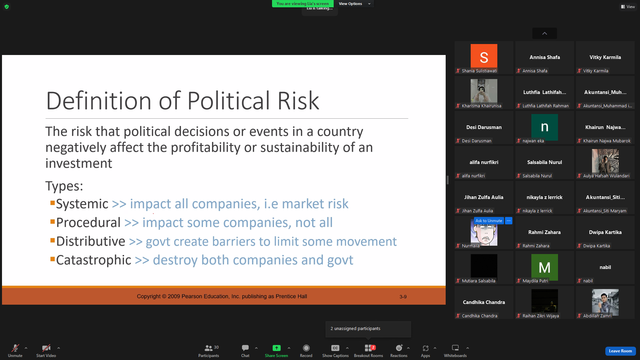Viewport: 640px width, 360px height.
Task: Open Breakout Rooms icon
Action: 368,348
